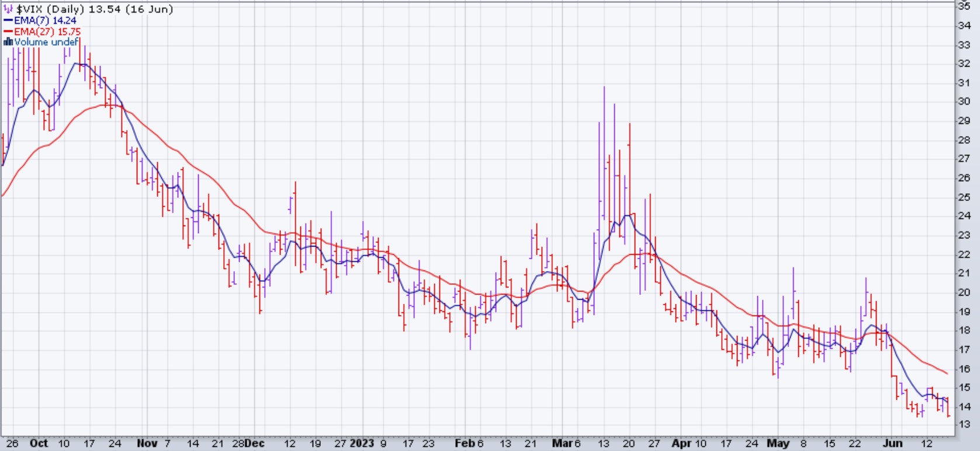Click the May label on date axis
The width and height of the screenshot is (980, 451).
tap(778, 443)
